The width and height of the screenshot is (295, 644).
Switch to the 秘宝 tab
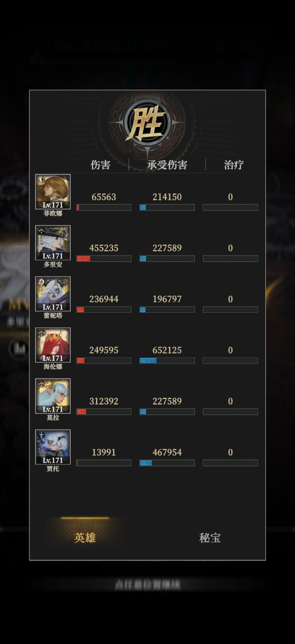click(210, 538)
